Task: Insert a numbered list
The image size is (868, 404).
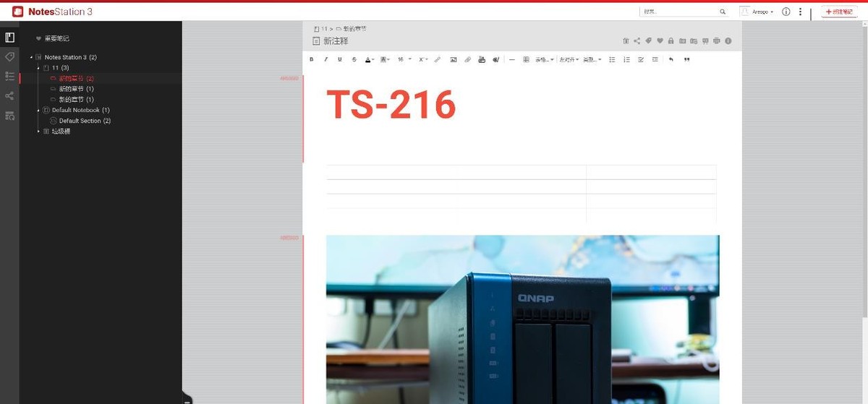Action: point(626,59)
